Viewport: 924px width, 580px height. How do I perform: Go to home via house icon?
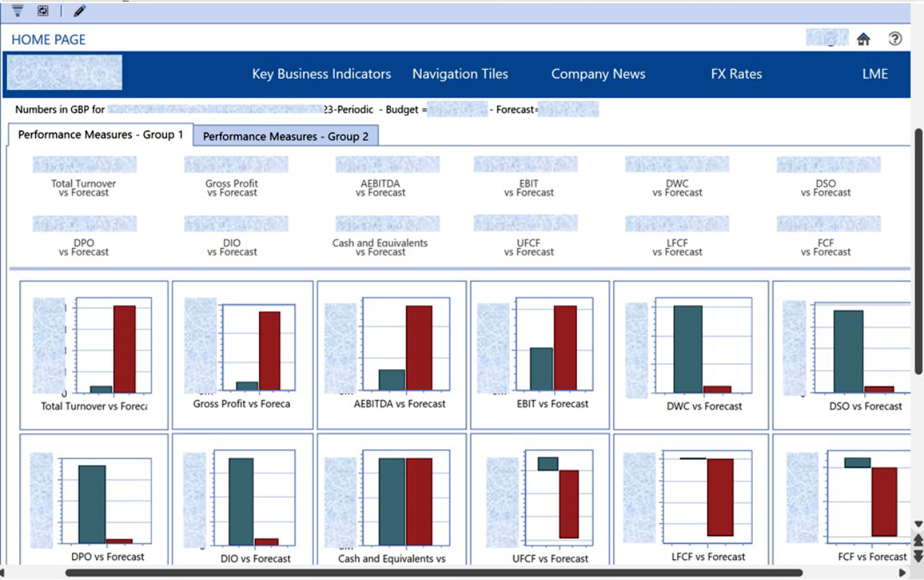tap(864, 39)
